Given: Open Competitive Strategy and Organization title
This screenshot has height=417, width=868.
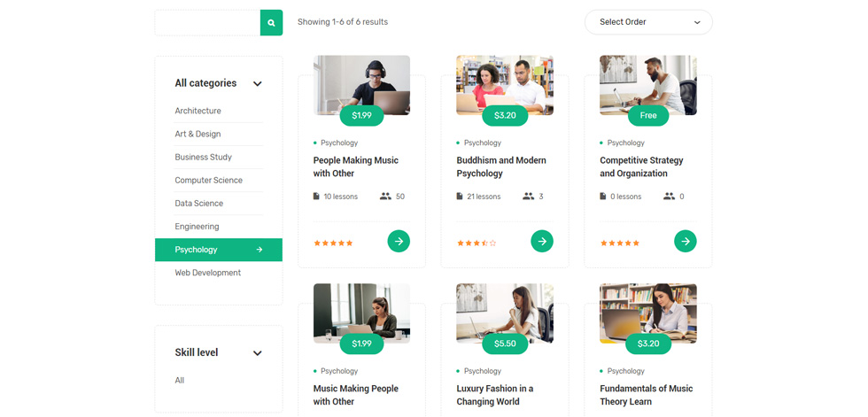Looking at the screenshot, I should click(x=641, y=167).
